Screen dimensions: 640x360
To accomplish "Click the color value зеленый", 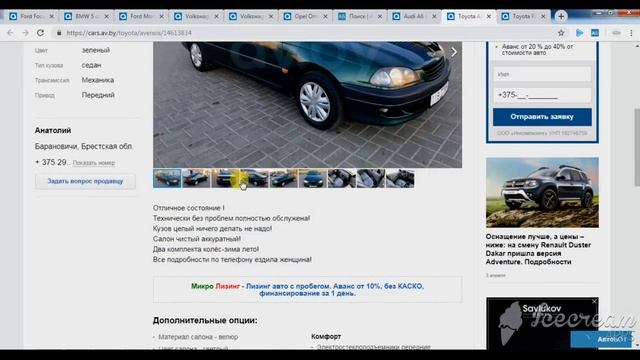I will 96,50.
